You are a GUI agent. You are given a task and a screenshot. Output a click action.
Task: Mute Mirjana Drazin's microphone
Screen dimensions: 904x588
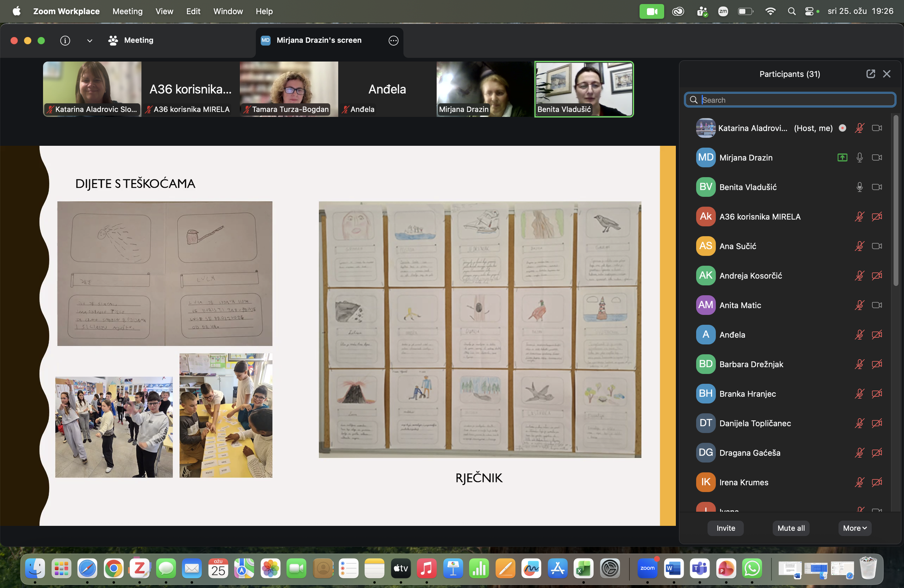click(860, 157)
